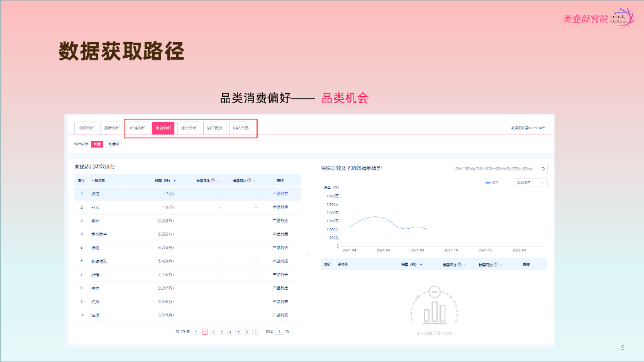Click help icon beside left table 销量环比

coord(214,180)
